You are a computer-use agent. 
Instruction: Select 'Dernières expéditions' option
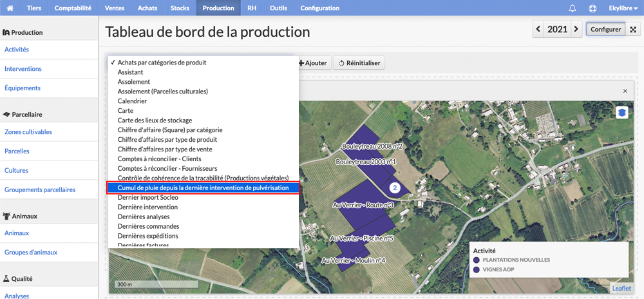pyautogui.click(x=203, y=236)
